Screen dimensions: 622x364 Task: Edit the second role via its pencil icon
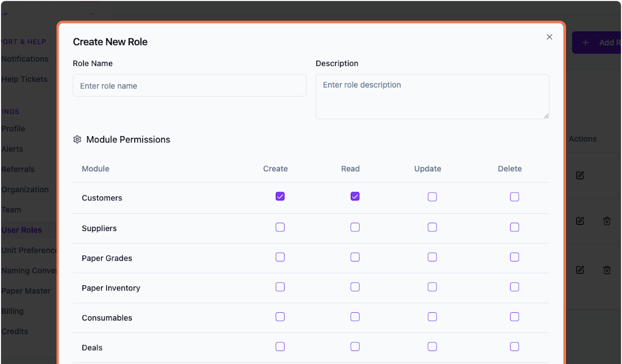579,221
